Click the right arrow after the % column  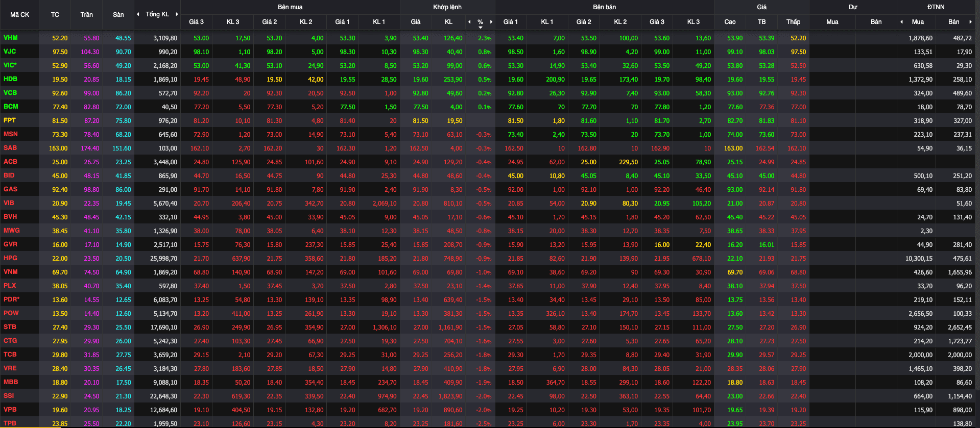click(491, 22)
